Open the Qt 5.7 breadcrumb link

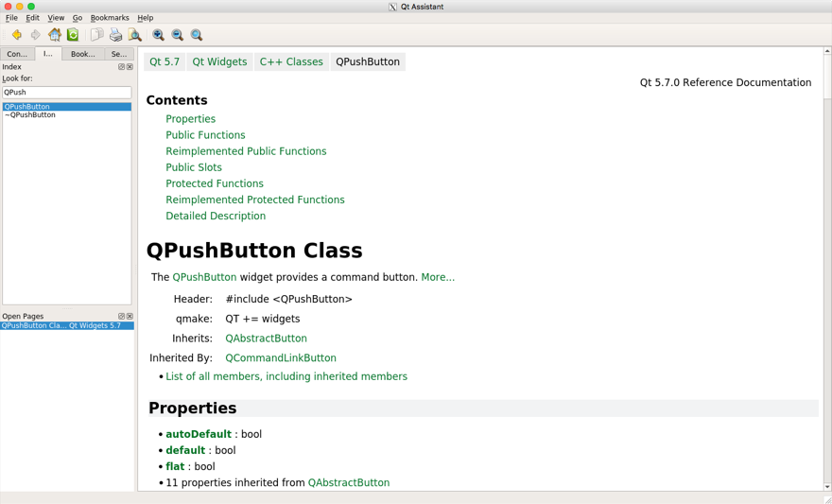[x=165, y=61]
